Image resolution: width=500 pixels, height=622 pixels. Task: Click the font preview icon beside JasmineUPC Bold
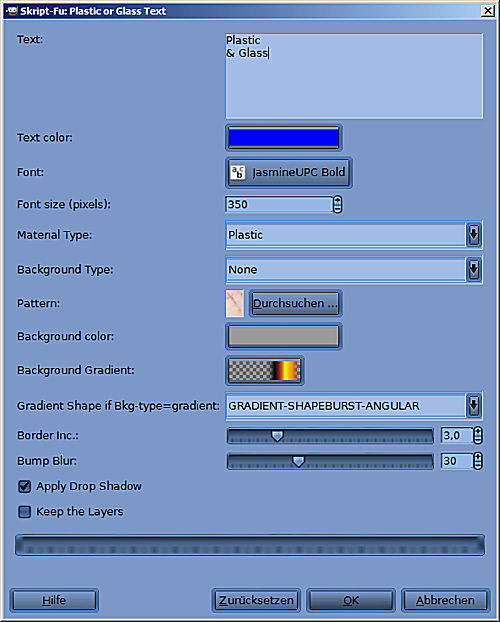point(238,173)
